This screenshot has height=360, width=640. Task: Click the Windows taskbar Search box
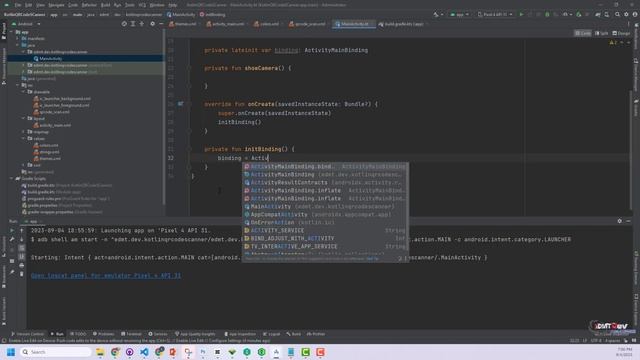coord(55,352)
